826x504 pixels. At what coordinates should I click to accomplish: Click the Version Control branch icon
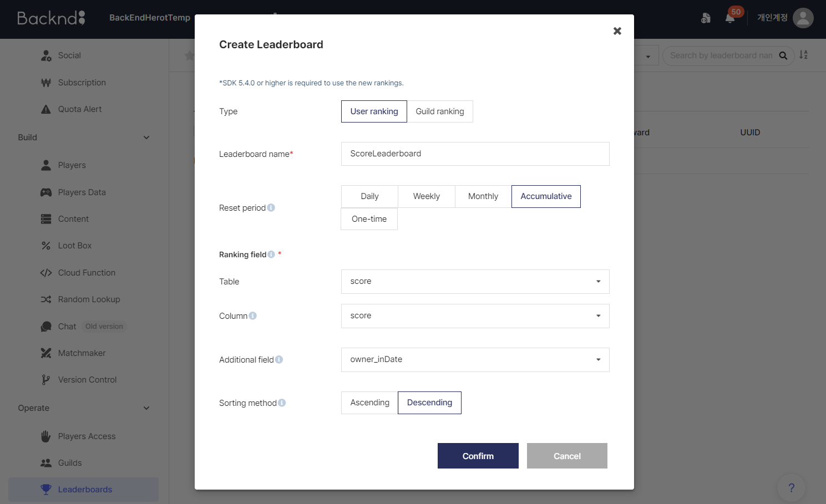(46, 380)
